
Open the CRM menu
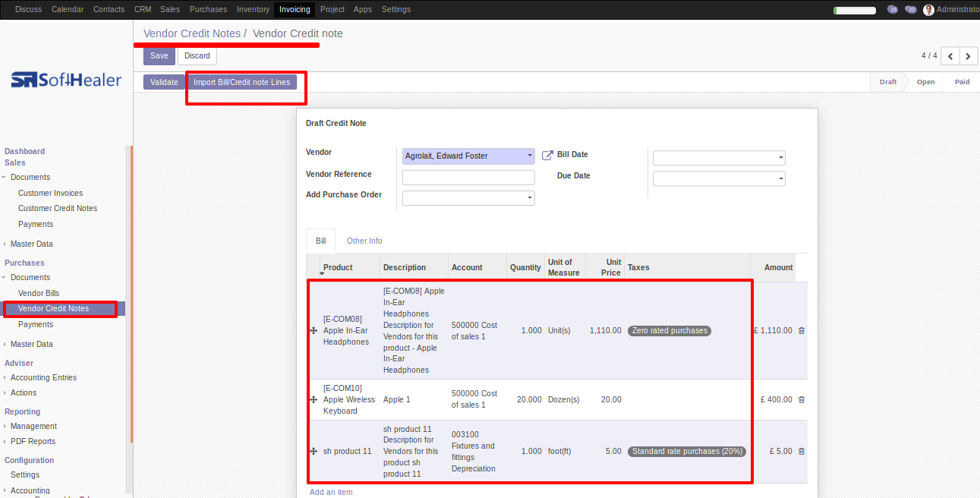point(143,9)
